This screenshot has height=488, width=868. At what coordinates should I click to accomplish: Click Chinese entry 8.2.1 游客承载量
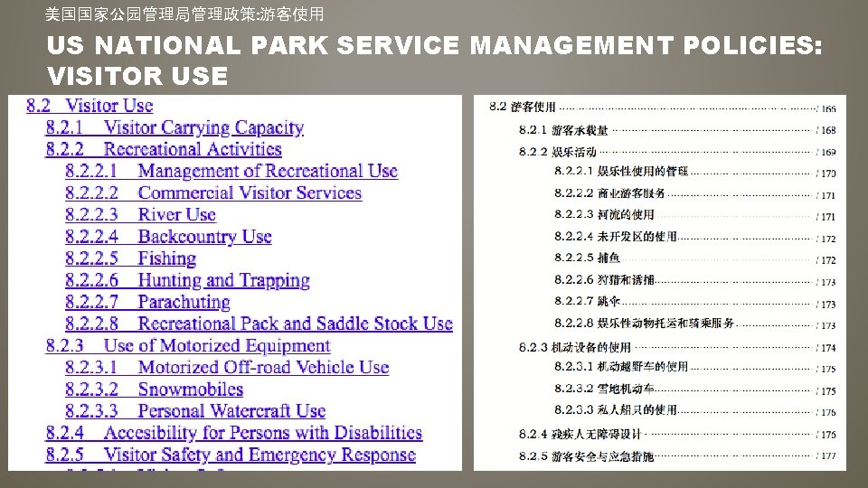point(563,130)
